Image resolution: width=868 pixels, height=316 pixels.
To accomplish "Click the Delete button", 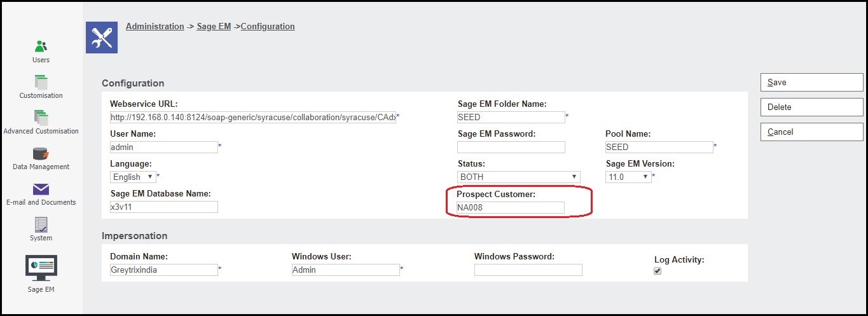I will pos(811,107).
